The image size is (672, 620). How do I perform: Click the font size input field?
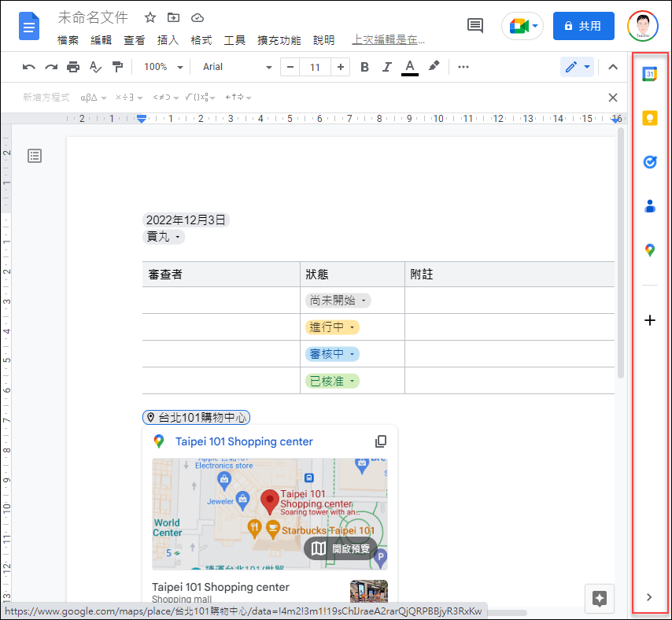315,67
